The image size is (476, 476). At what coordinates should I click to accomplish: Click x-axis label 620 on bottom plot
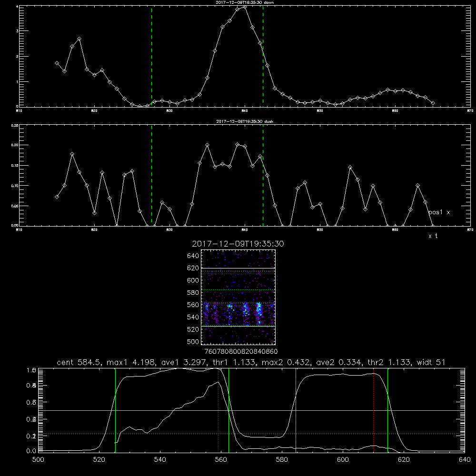click(404, 460)
